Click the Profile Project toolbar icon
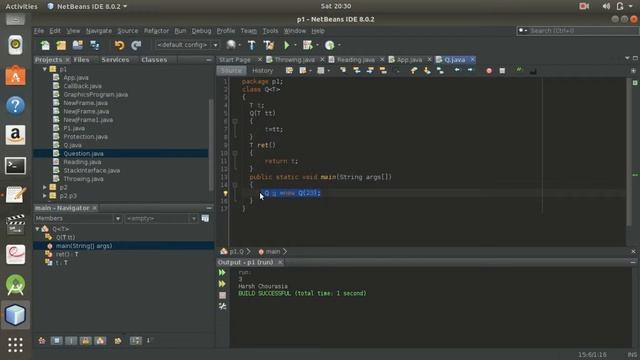The height and width of the screenshot is (360, 640). point(329,45)
